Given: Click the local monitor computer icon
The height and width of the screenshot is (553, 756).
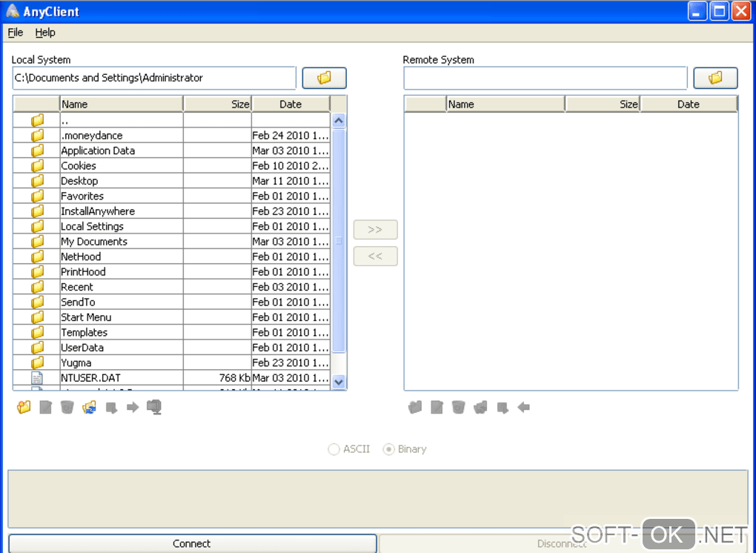Looking at the screenshot, I should coord(154,408).
